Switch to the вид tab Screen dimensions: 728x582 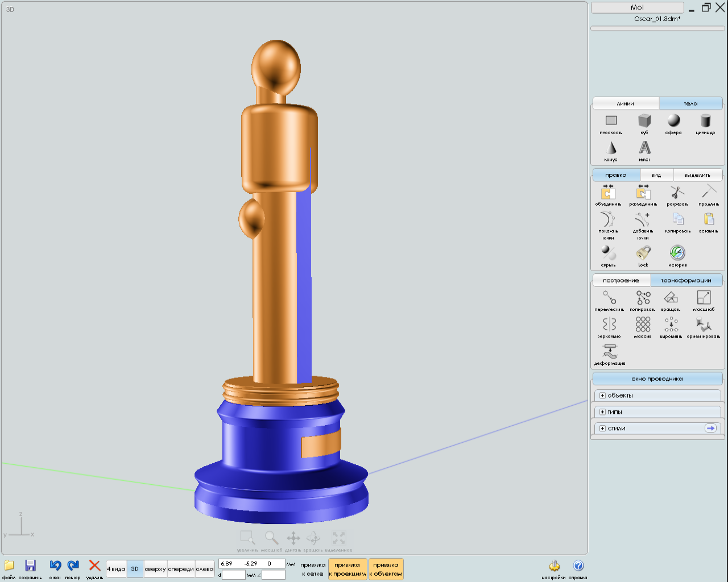coord(656,175)
